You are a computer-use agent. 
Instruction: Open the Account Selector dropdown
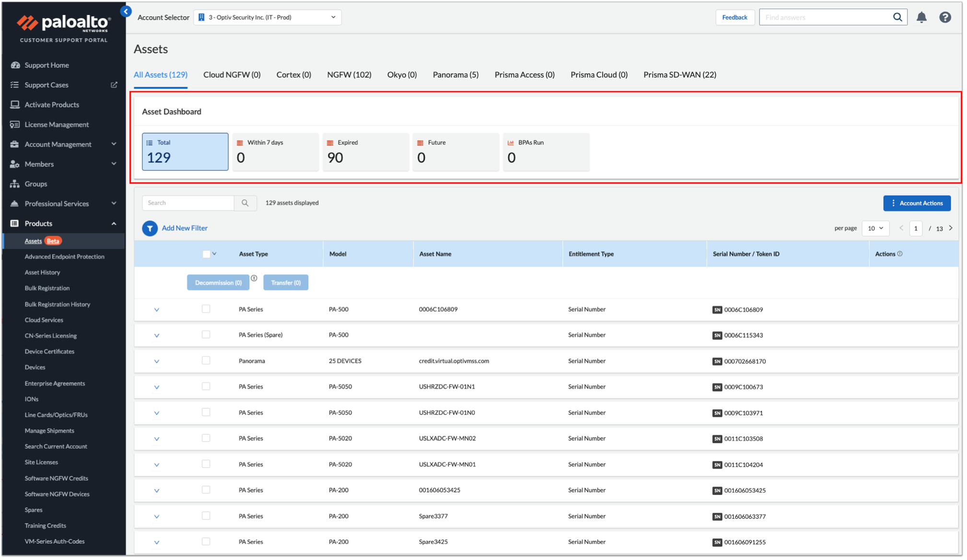click(x=268, y=17)
